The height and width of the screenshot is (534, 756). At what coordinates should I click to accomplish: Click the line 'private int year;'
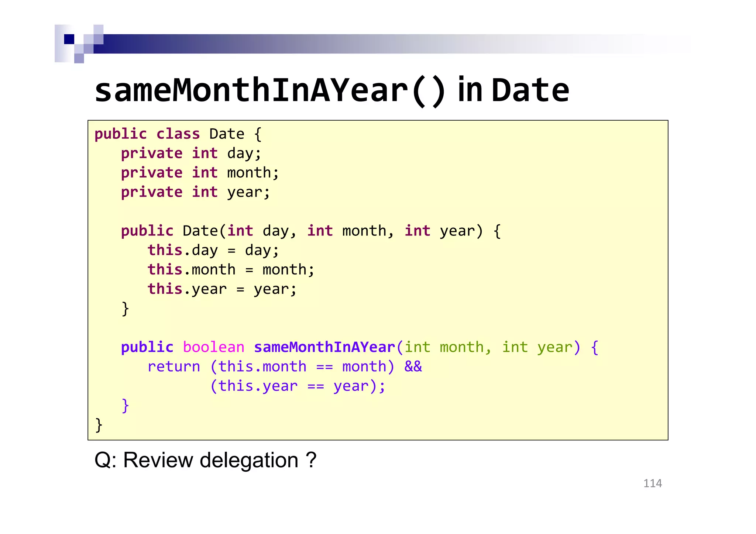click(x=196, y=192)
